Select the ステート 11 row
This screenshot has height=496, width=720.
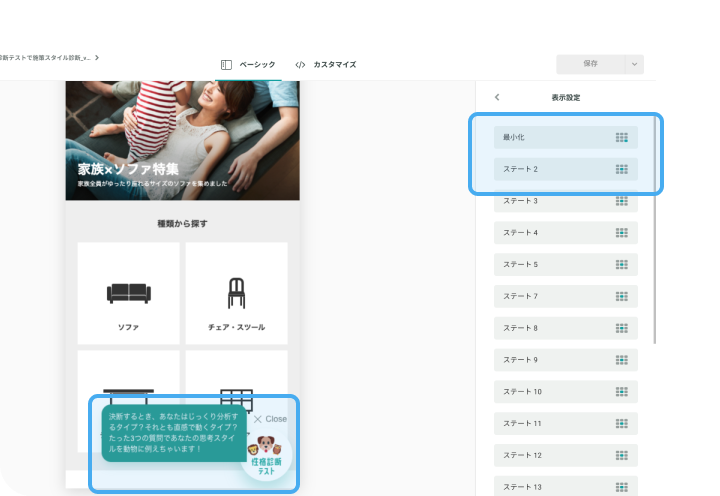click(566, 423)
